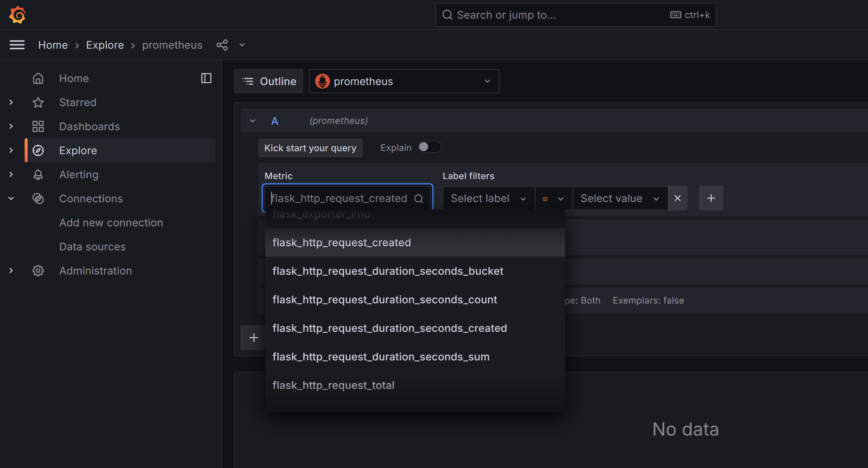The image size is (868, 468).
Task: Click the Starred star icon
Action: click(x=38, y=102)
